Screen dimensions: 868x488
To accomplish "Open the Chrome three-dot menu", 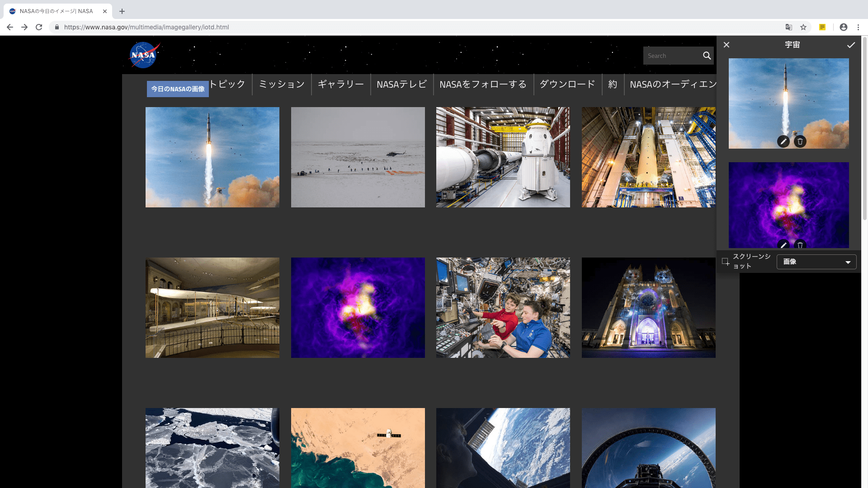I will (x=858, y=27).
